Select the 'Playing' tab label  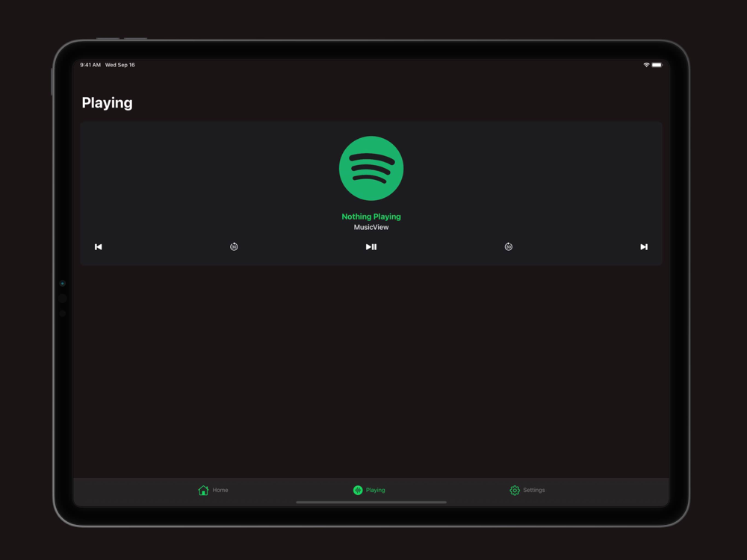click(x=376, y=490)
